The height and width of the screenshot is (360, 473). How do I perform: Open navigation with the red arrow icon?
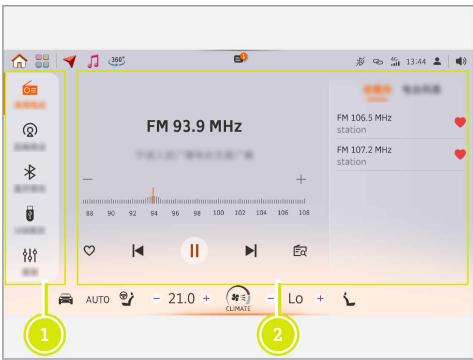pyautogui.click(x=70, y=61)
